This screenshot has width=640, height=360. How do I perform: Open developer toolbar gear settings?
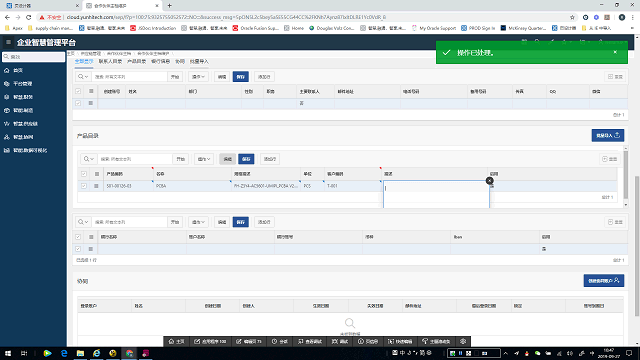tap(463, 341)
